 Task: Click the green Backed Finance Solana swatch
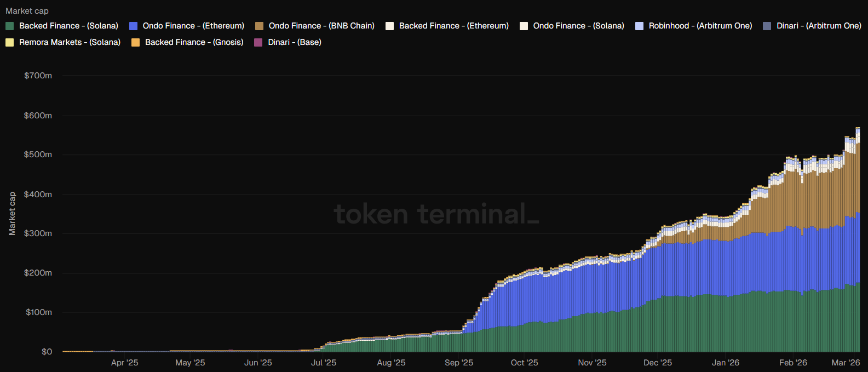click(9, 26)
